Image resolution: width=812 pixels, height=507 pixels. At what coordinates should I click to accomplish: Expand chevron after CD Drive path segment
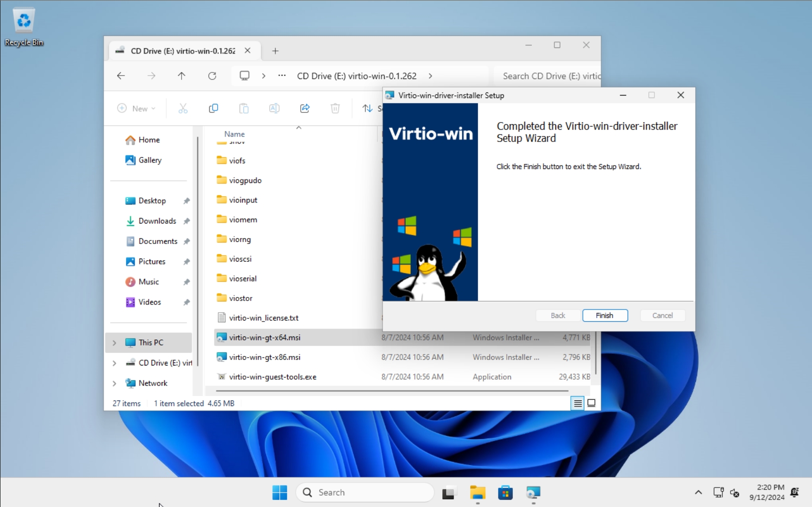tap(430, 76)
